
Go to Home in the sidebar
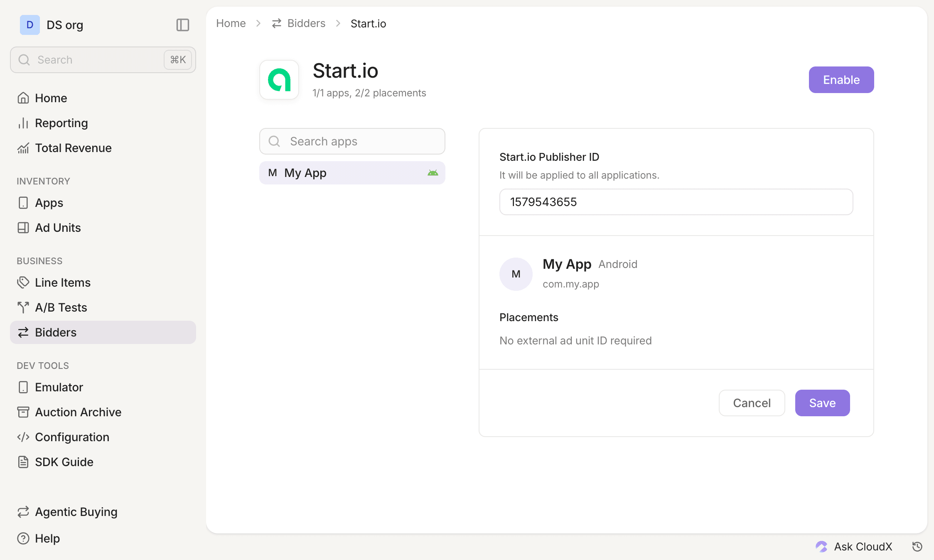coord(103,98)
